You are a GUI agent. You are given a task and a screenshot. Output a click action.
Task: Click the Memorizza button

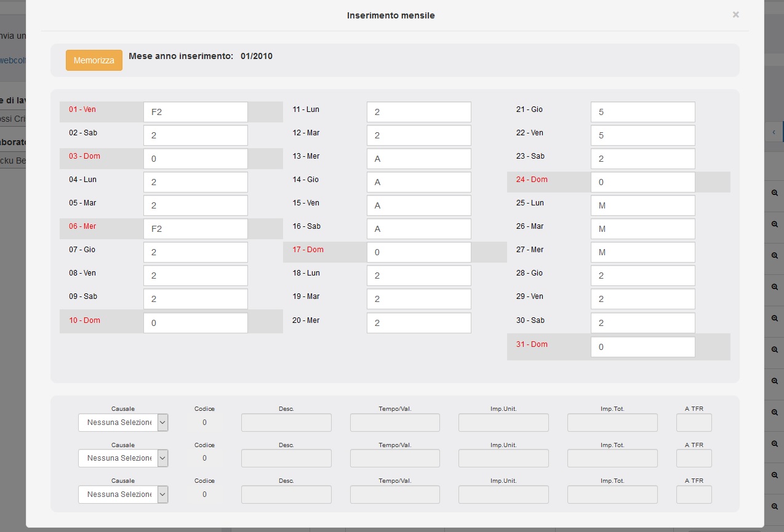(94, 60)
